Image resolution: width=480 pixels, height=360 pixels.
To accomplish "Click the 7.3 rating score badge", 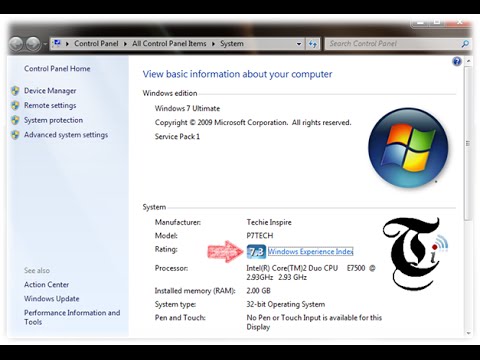I will click(256, 252).
